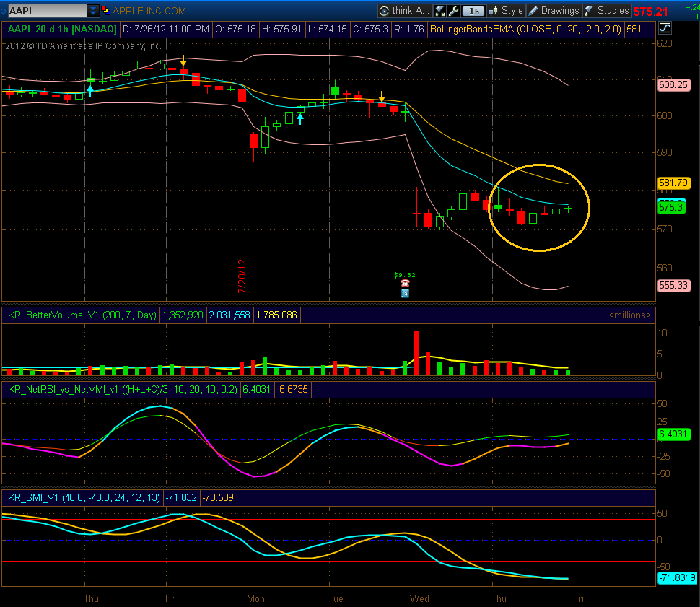Click the KR_NetRSI_vs_NetVMI_v1 study label
700x607 pixels.
[123, 390]
